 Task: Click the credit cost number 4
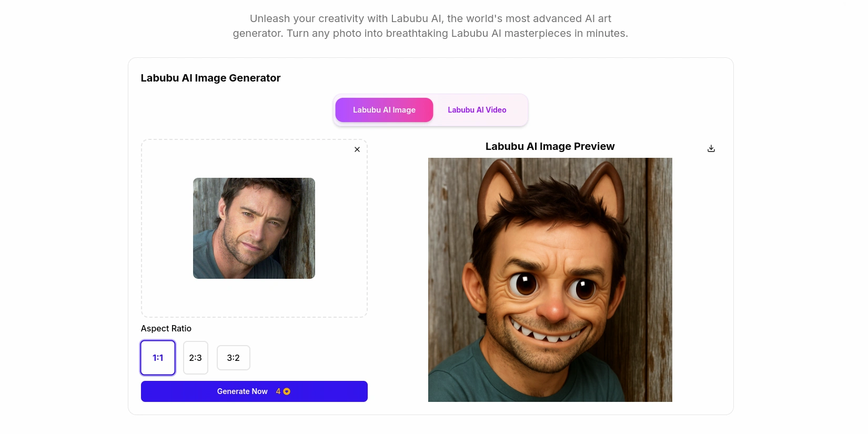[x=278, y=391]
